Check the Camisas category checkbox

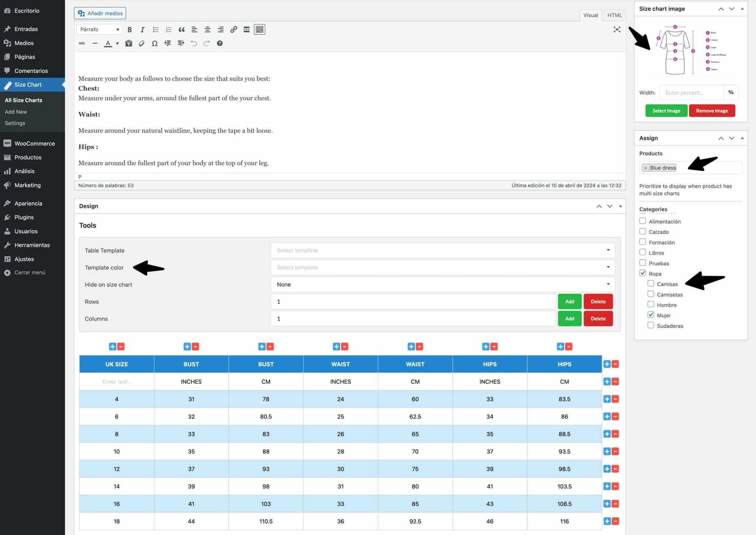pos(651,283)
